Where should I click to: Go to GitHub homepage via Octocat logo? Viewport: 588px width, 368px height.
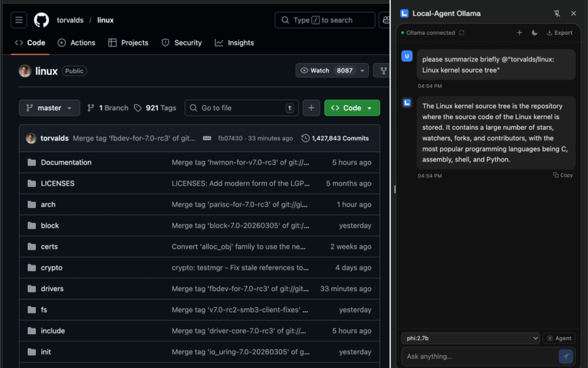pos(41,20)
